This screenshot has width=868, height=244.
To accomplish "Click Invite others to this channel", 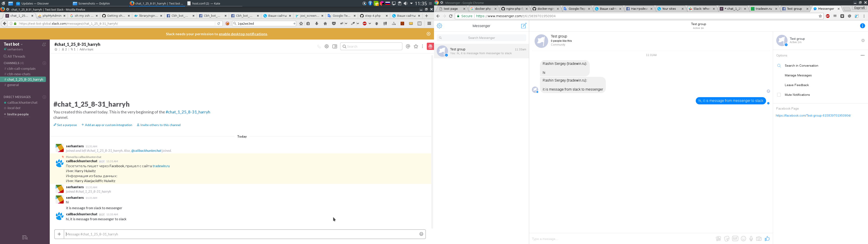I will pyautogui.click(x=159, y=125).
